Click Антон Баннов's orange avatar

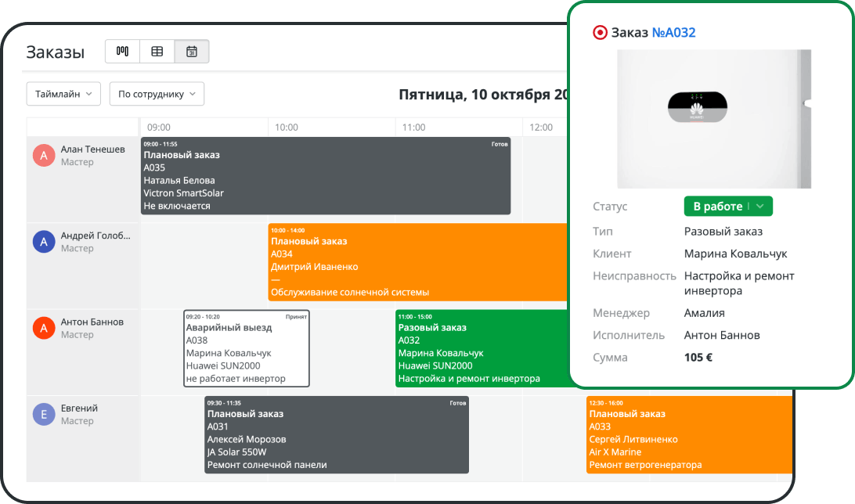(x=44, y=328)
